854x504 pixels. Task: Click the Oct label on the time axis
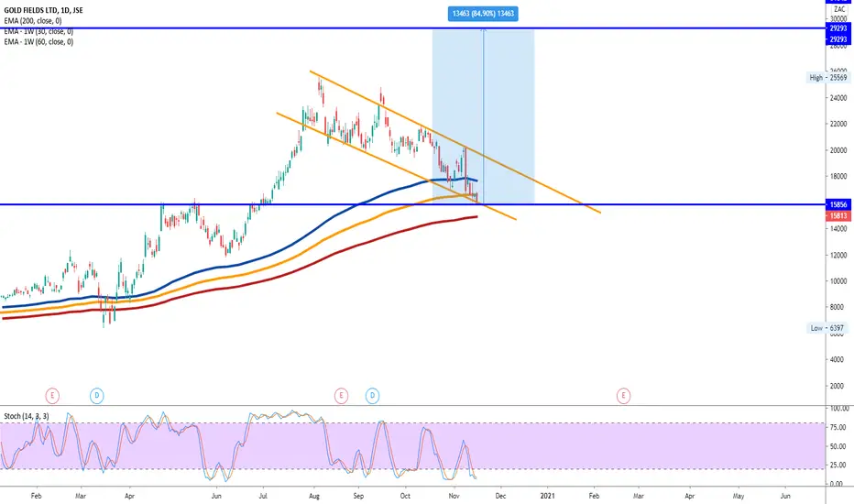point(405,497)
